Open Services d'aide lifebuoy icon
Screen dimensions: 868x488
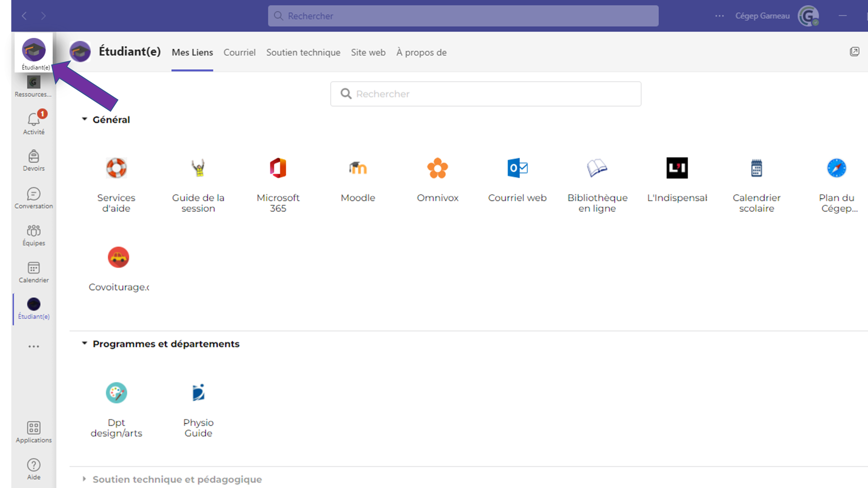click(x=116, y=168)
